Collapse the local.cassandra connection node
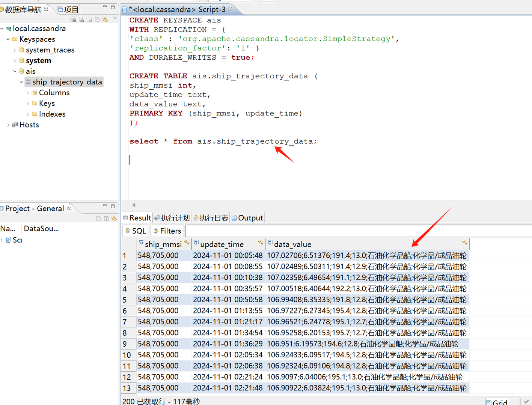The width and height of the screenshot is (532, 405). (x=2, y=28)
